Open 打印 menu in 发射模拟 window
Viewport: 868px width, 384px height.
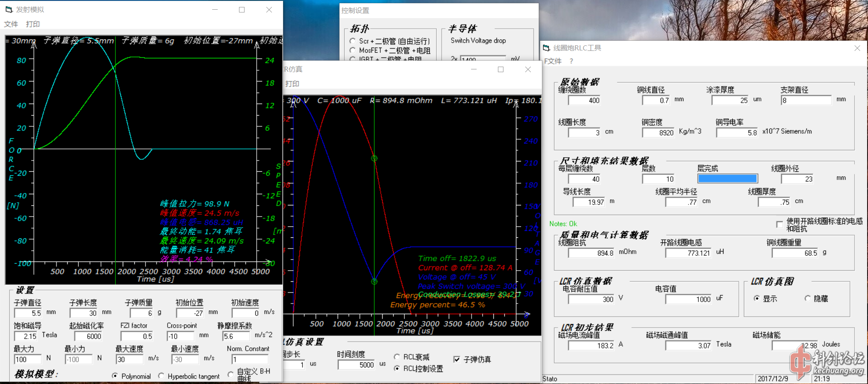tap(33, 24)
